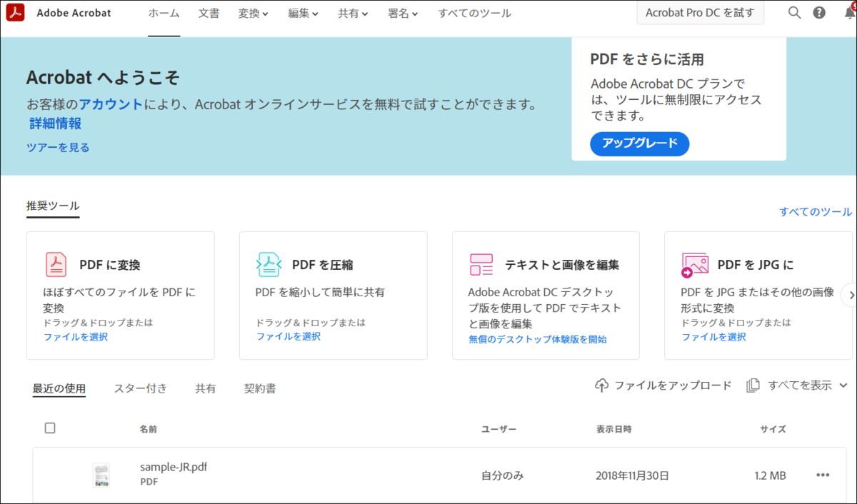Select the 推奨ツール tab
Screen dimensions: 857x504
click(x=53, y=206)
